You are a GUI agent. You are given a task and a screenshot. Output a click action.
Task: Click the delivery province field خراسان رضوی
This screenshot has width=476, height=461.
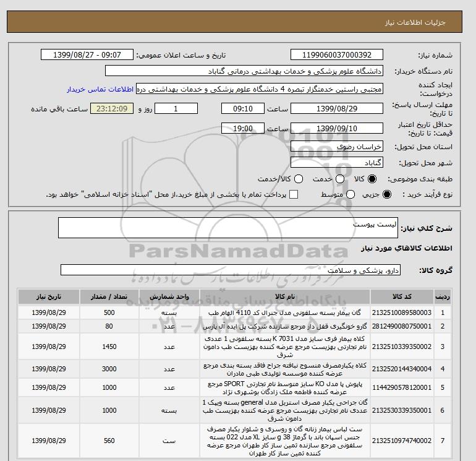coord(337,147)
